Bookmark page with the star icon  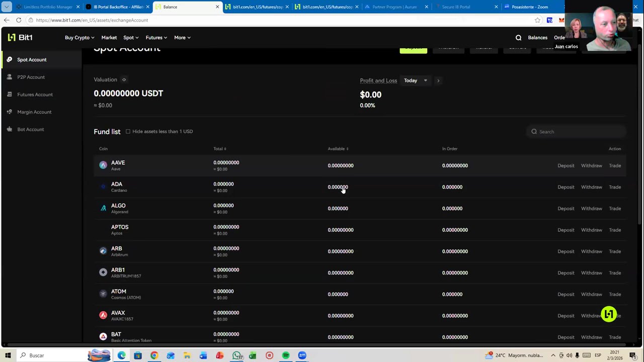point(537,20)
